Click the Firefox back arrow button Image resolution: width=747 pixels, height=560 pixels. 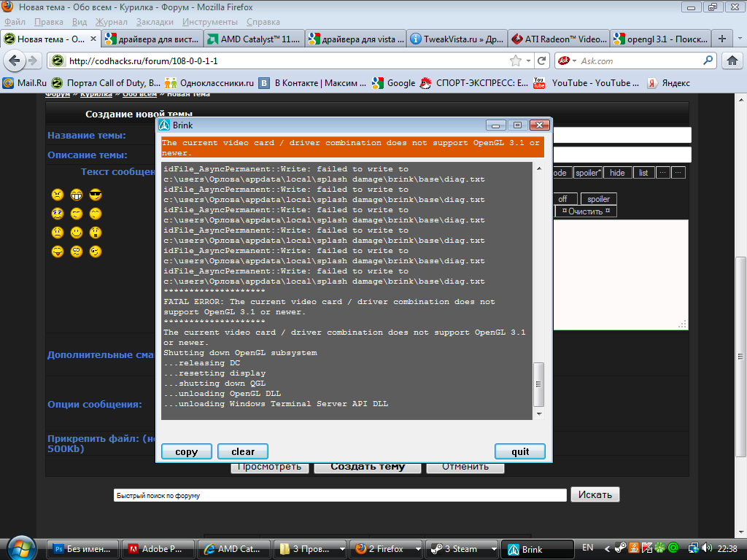15,61
